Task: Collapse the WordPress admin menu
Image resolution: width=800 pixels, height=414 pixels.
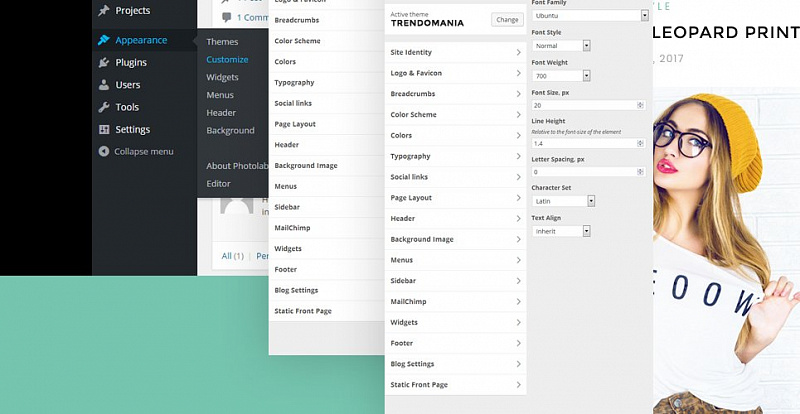Action: point(136,152)
